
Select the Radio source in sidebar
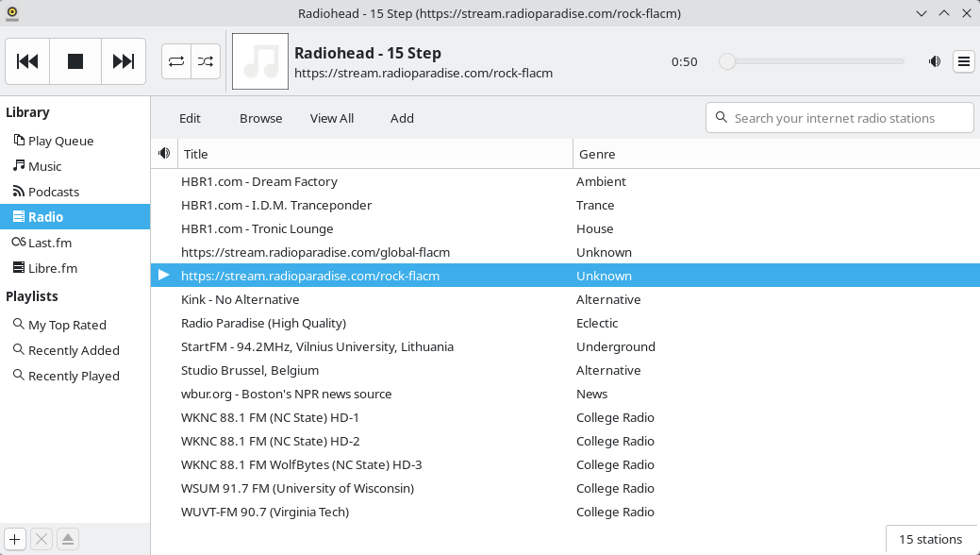[75, 216]
